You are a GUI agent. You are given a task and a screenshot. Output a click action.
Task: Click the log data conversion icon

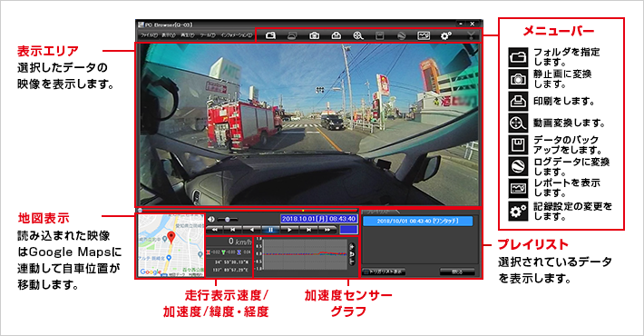[402, 35]
